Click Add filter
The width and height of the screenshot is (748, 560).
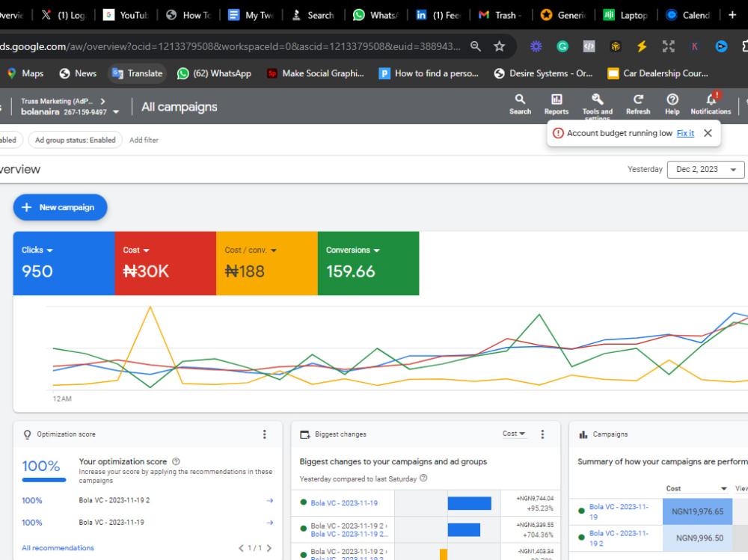click(x=144, y=140)
